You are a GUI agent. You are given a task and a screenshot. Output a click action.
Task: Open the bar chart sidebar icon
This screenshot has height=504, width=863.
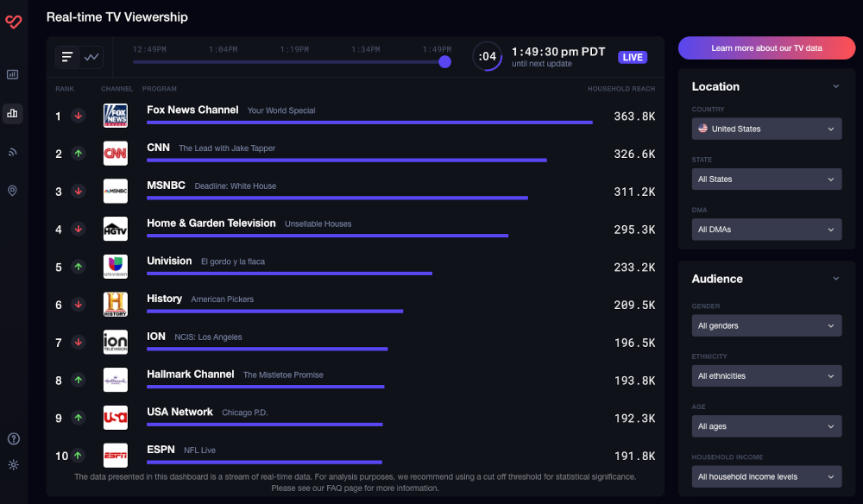click(x=13, y=113)
